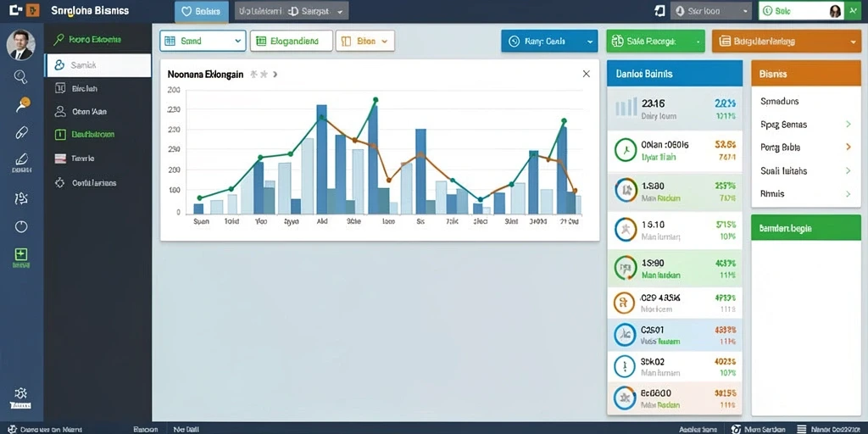Close the Noonana Eklongain chart panel
The image size is (868, 434).
click(x=587, y=74)
